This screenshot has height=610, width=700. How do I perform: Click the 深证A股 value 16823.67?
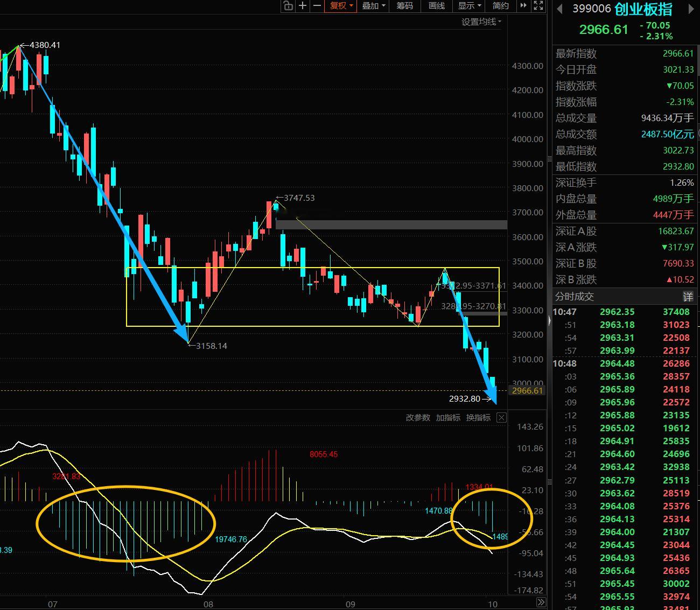pos(676,232)
